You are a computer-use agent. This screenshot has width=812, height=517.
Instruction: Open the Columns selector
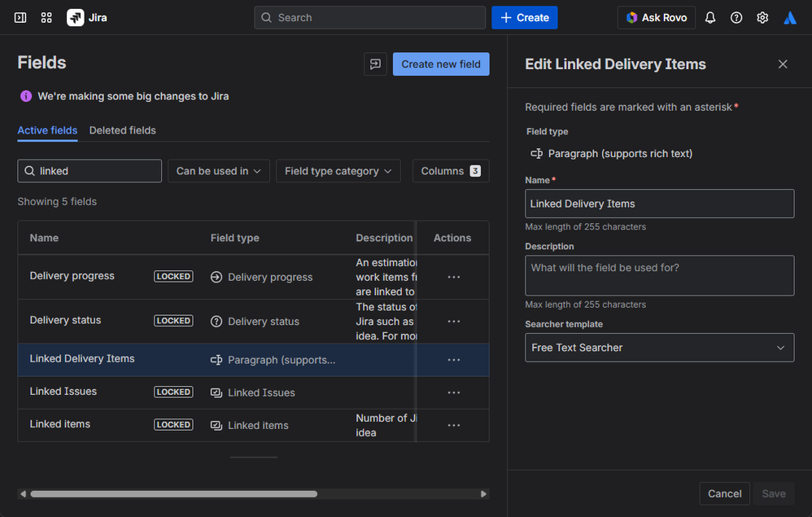coord(450,171)
